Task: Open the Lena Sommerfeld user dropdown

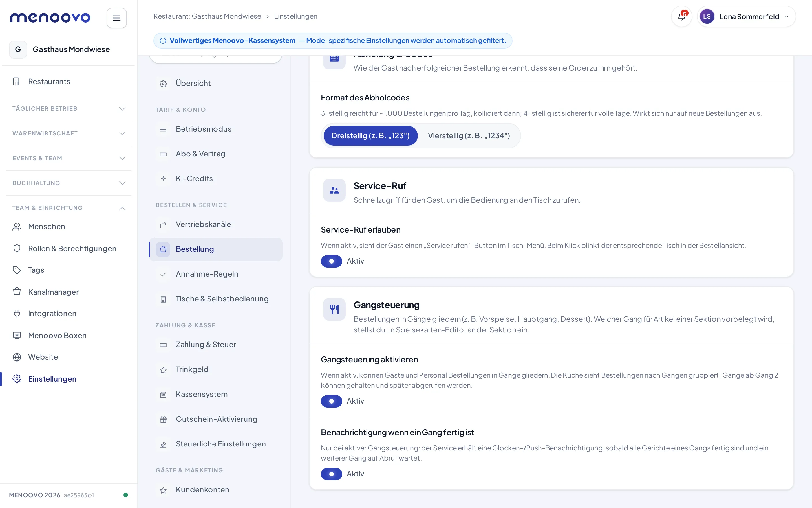Action: point(746,16)
